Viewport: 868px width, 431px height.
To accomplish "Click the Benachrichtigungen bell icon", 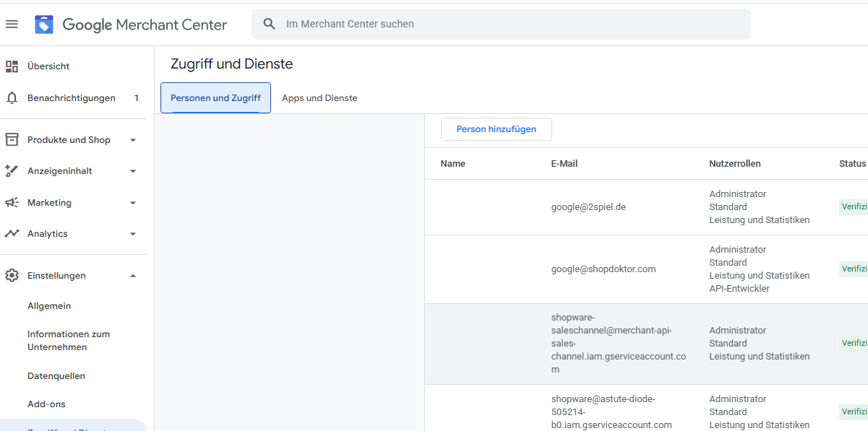I will 12,97.
